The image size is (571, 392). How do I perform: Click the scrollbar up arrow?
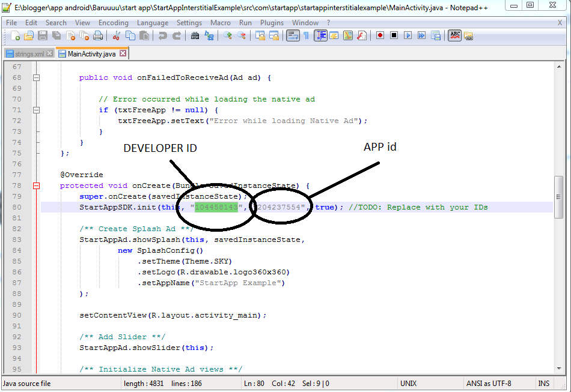(x=559, y=67)
